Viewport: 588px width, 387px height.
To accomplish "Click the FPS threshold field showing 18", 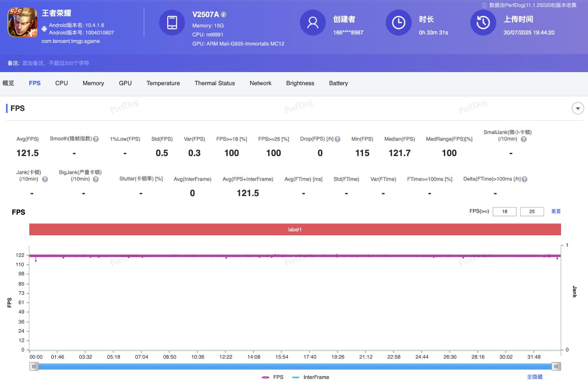I will 504,212.
